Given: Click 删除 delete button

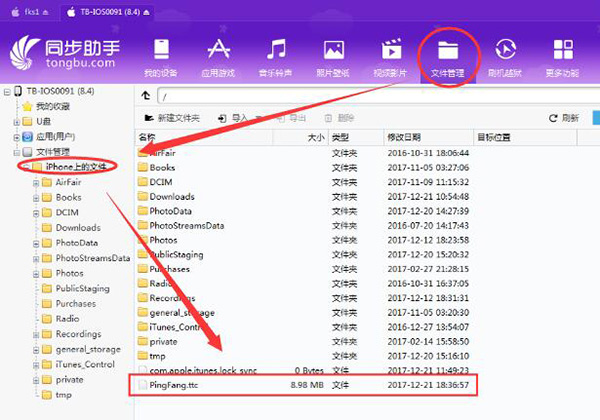Looking at the screenshot, I should (x=339, y=118).
